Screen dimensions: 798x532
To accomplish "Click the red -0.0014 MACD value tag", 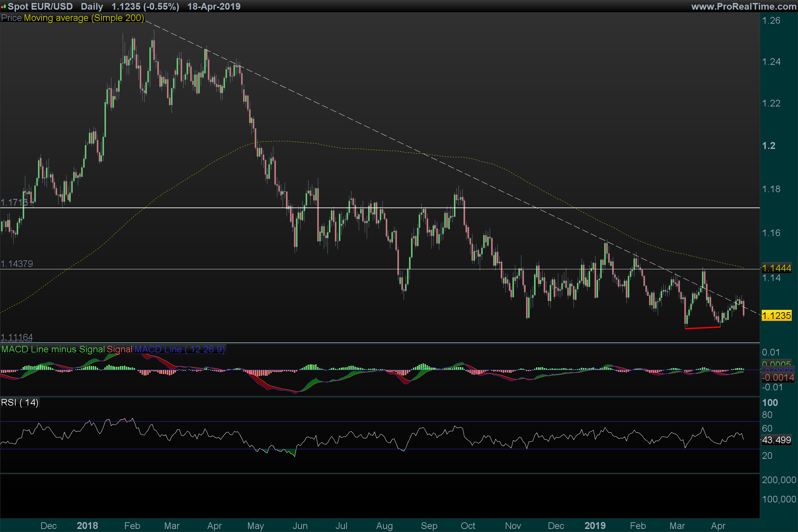I will pos(778,378).
